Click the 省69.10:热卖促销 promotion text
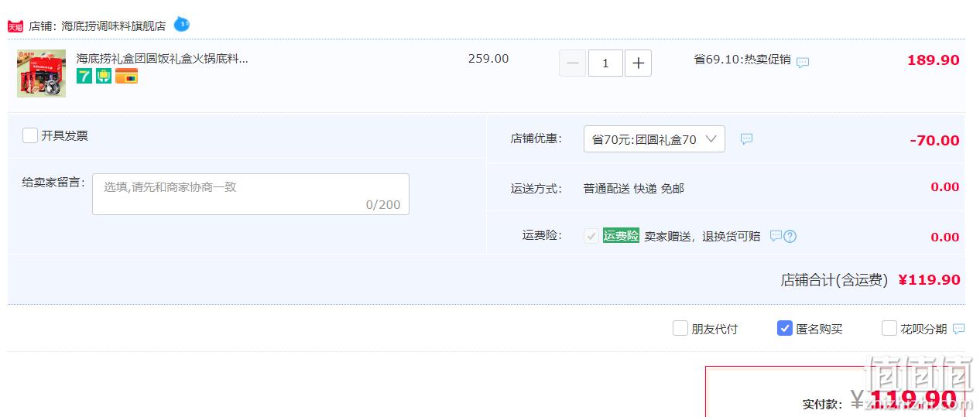980x417 pixels. (x=742, y=59)
